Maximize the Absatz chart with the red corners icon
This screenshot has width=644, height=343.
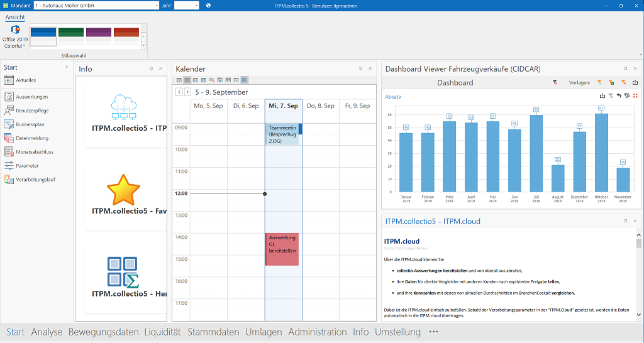pyautogui.click(x=635, y=95)
